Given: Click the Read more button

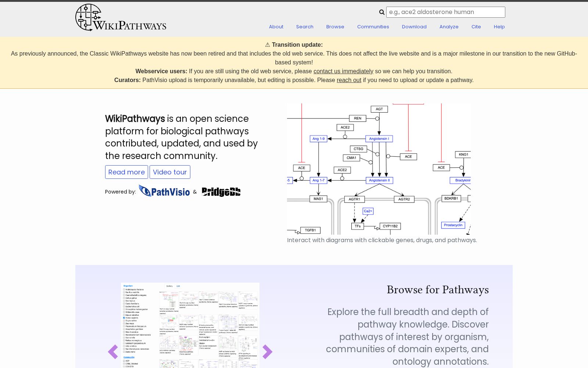Looking at the screenshot, I should click(126, 172).
